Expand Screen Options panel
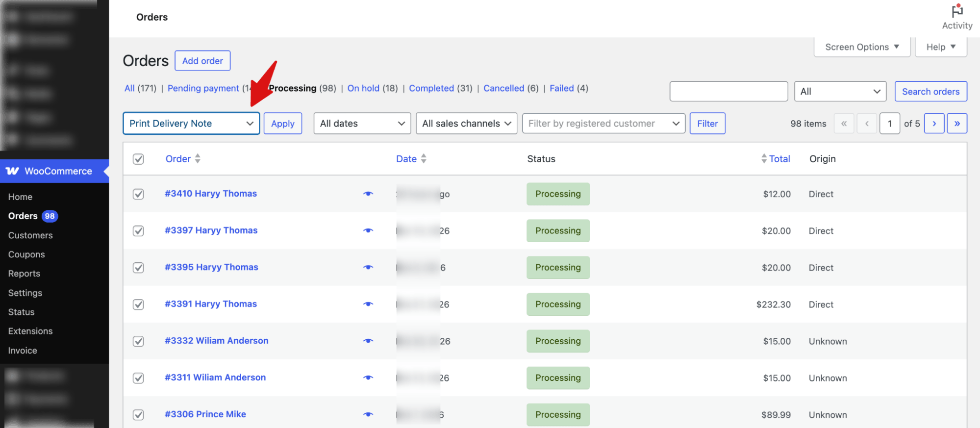The image size is (980, 428). pos(862,47)
